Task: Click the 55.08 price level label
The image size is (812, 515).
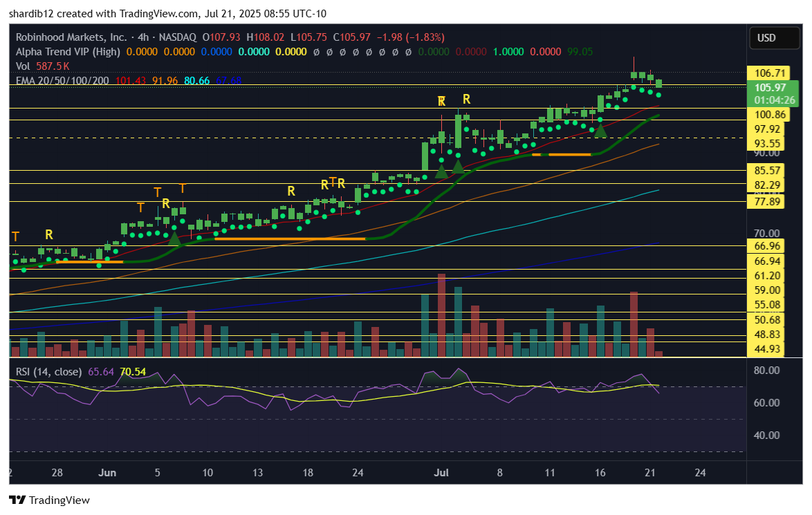Action: click(x=767, y=304)
